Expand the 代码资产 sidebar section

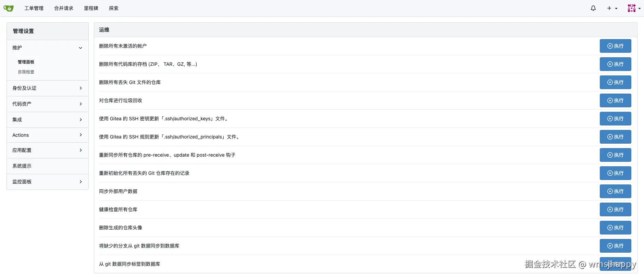[48, 104]
